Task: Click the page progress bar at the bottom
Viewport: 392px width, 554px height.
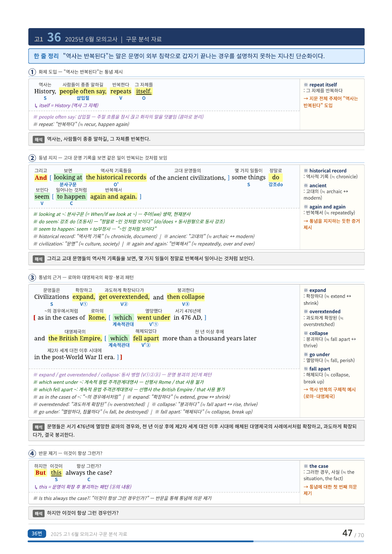Action: (x=196, y=541)
